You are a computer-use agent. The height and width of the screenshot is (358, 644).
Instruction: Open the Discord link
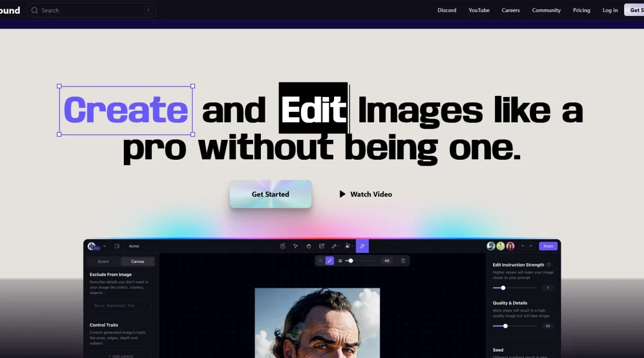click(447, 10)
